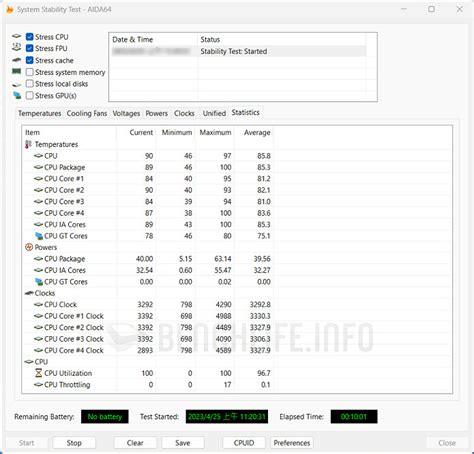Select the Stability Test: Started log row
474x454 pixels.
(x=238, y=51)
